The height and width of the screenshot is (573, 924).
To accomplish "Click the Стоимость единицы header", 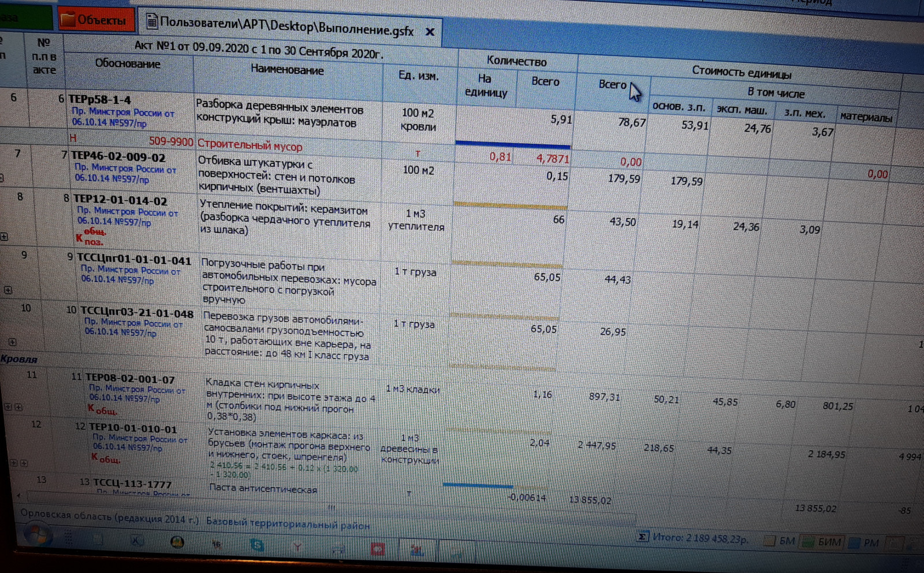I will click(x=742, y=72).
